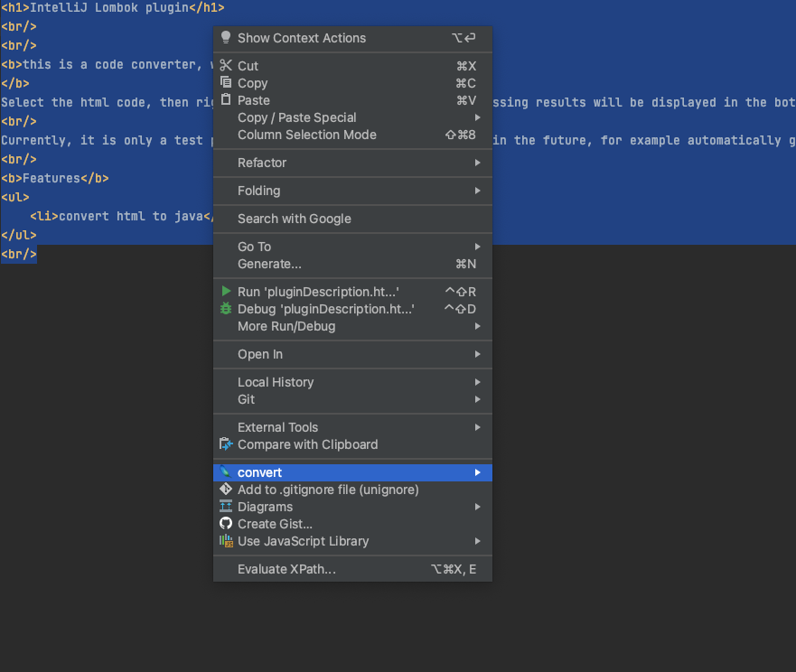The width and height of the screenshot is (796, 672).
Task: Open the Refactor menu entry
Action: [x=352, y=163]
